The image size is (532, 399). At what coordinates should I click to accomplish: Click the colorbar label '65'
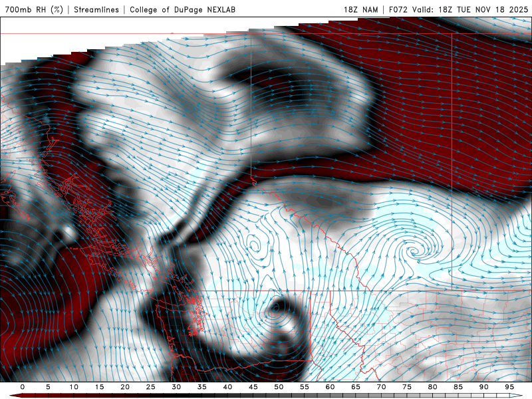(356, 387)
